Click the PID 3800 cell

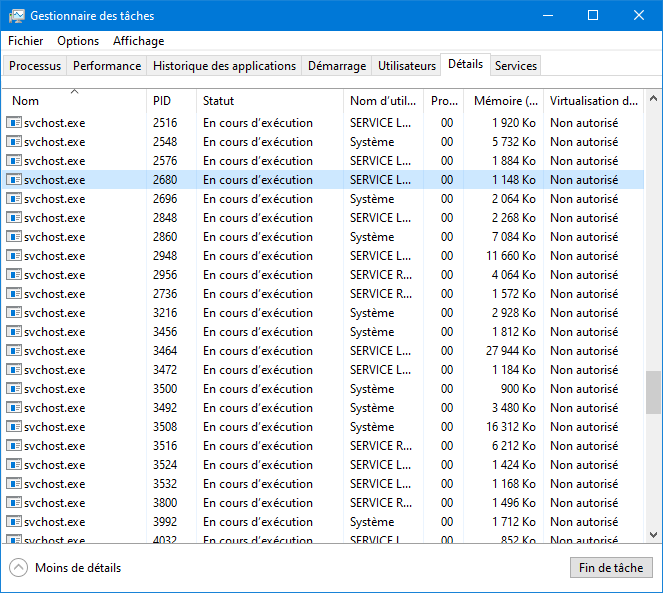165,502
